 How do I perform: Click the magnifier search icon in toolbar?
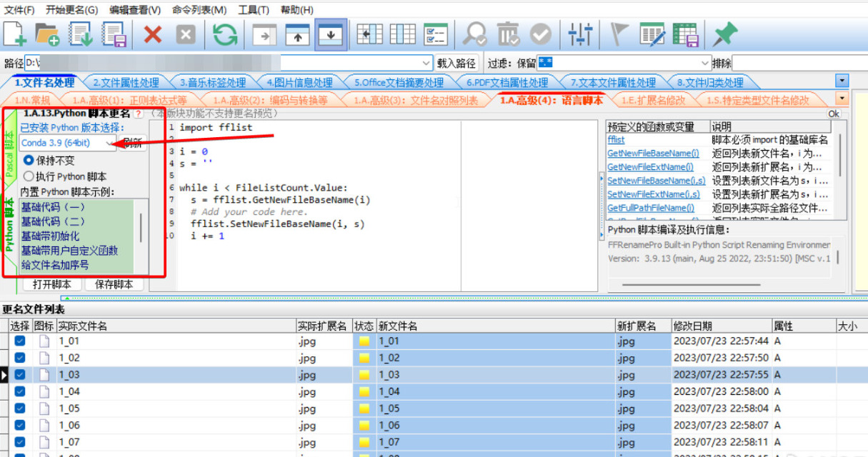click(x=473, y=34)
